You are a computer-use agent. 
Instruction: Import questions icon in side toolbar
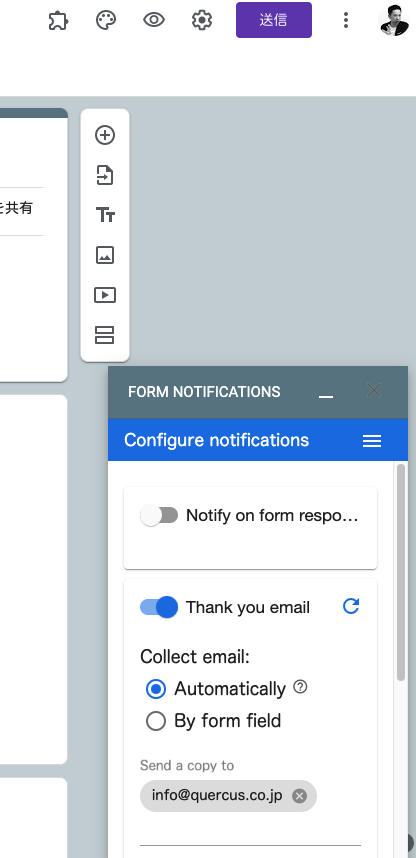tap(105, 175)
